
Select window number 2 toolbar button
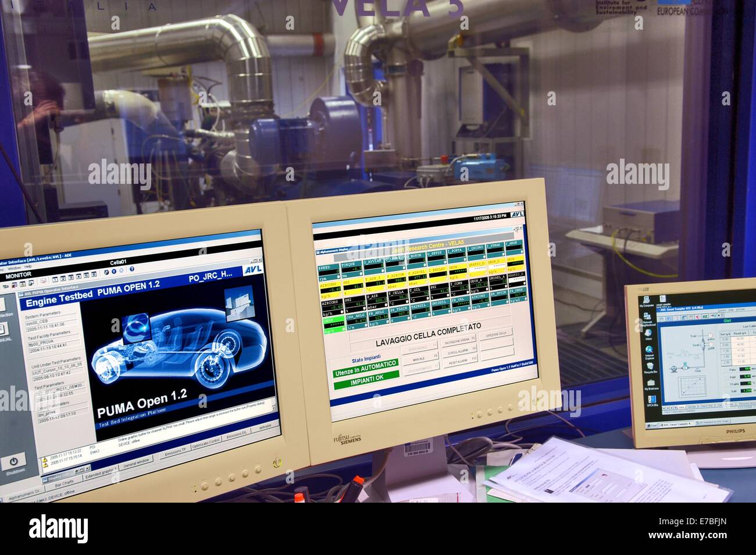[63, 278]
